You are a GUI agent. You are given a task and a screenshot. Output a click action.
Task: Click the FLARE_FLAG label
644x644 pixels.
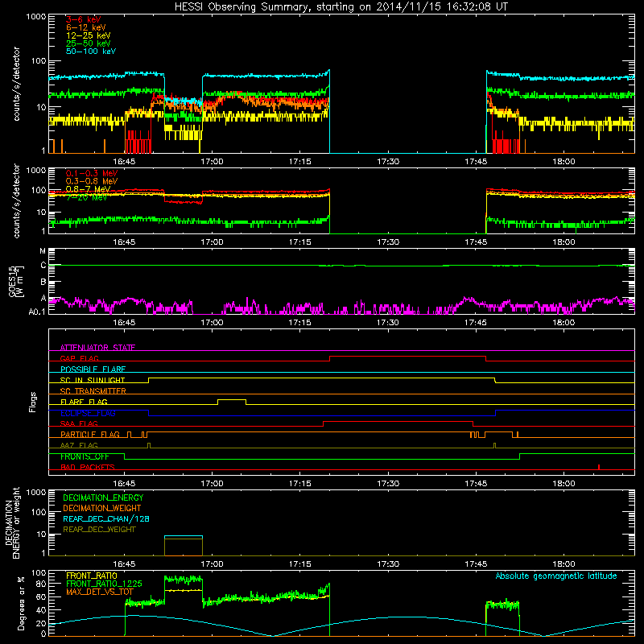coord(84,402)
